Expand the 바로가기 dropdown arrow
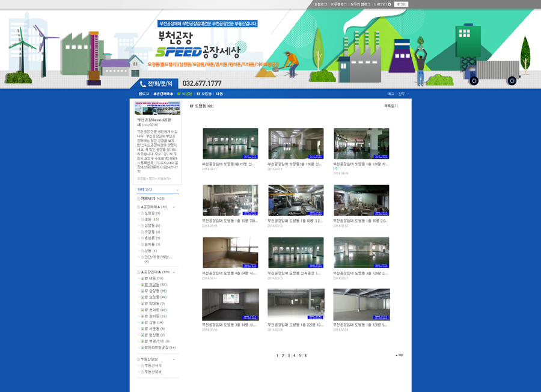The image size is (541, 392). click(x=390, y=4)
